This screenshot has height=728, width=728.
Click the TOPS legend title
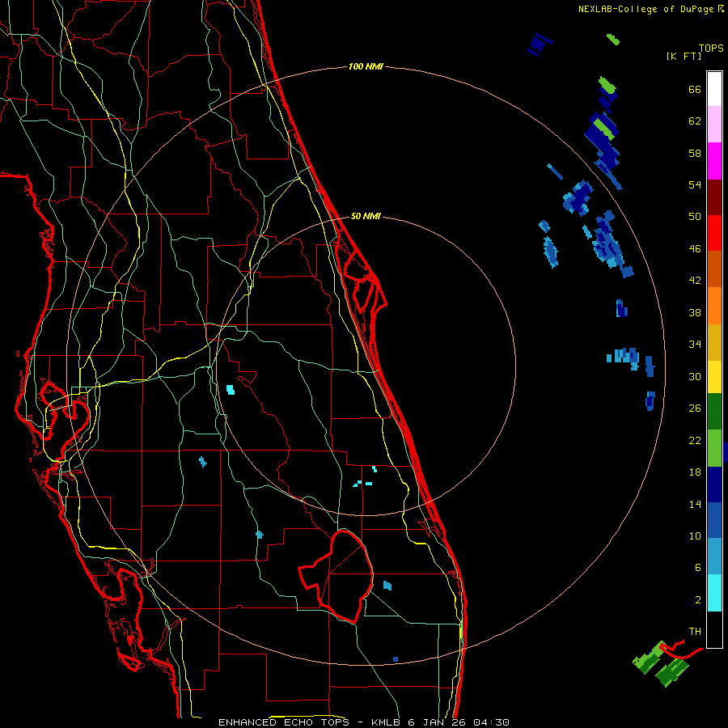pyautogui.click(x=711, y=49)
